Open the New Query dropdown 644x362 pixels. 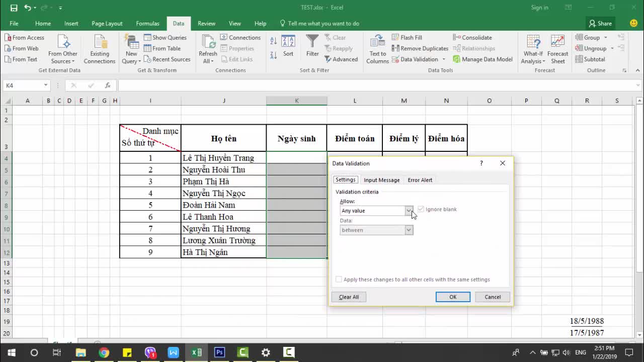[131, 49]
